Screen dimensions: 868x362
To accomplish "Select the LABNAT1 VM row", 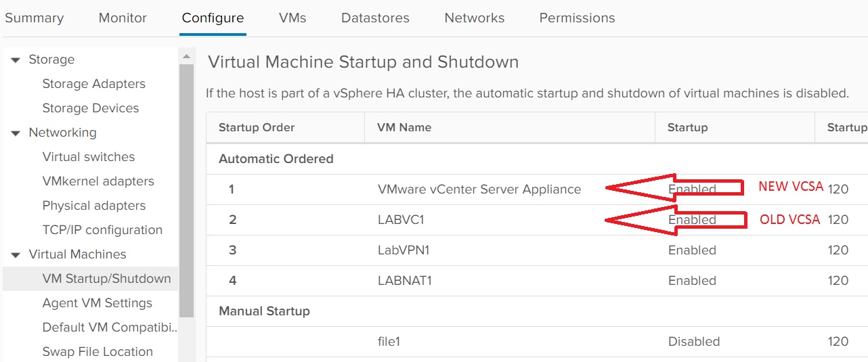I will click(537, 281).
